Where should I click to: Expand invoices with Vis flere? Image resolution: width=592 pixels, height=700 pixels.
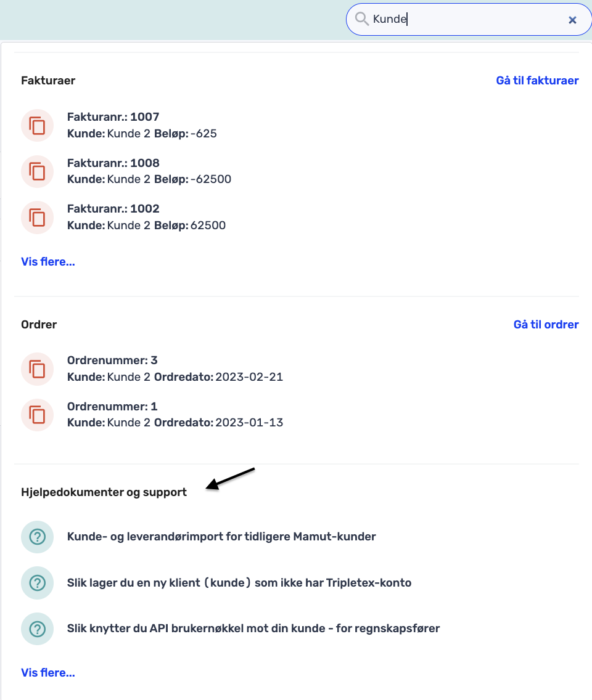pyautogui.click(x=48, y=262)
